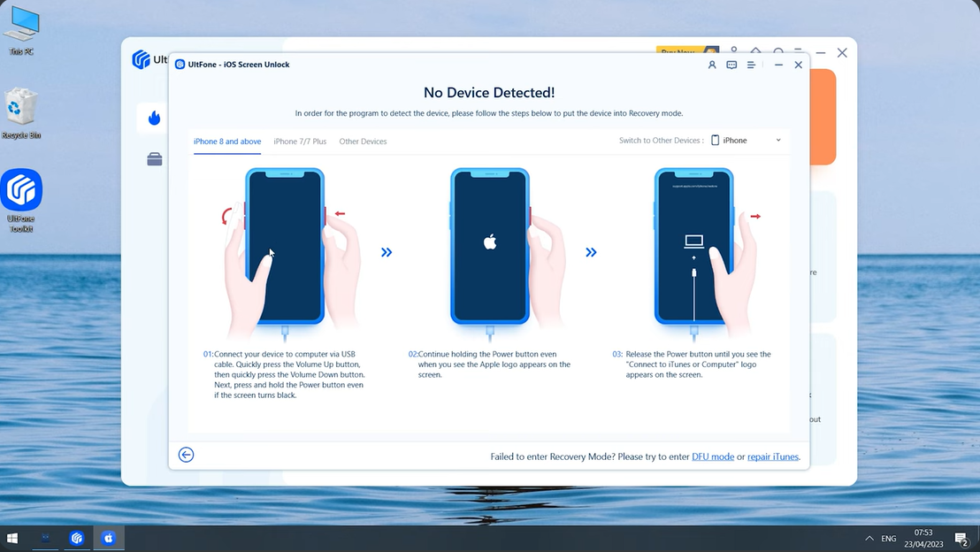Click UltFone Toolkit taskbar icon
Viewport: 980px width, 552px height.
[77, 538]
